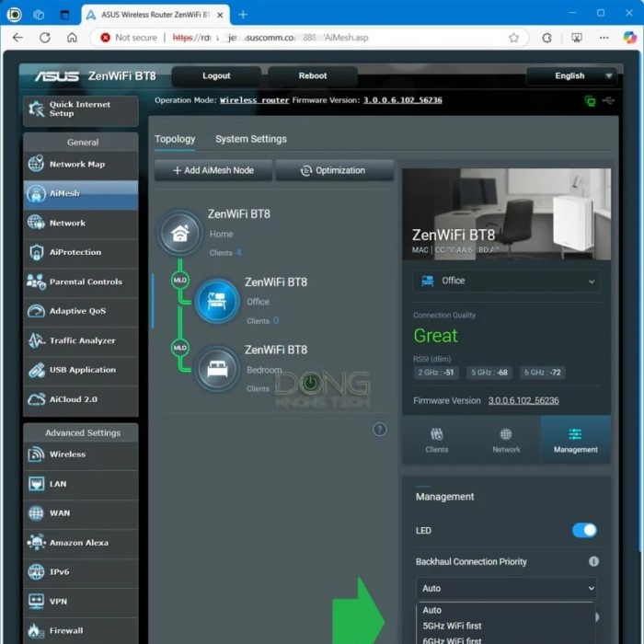The width and height of the screenshot is (644, 644).
Task: Click the IPv6 icon
Action: point(36,571)
